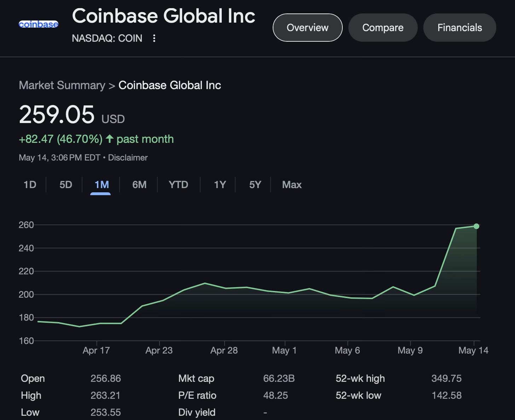Click the Apr 17 axis label
This screenshot has height=420, width=515.
click(96, 350)
